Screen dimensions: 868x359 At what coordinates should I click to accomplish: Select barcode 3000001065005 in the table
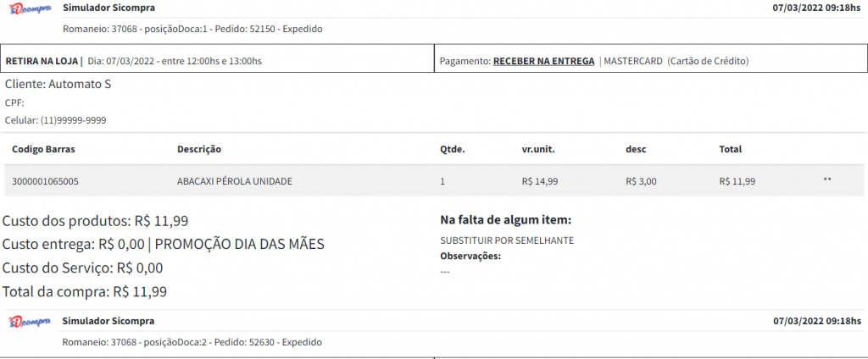tap(46, 181)
